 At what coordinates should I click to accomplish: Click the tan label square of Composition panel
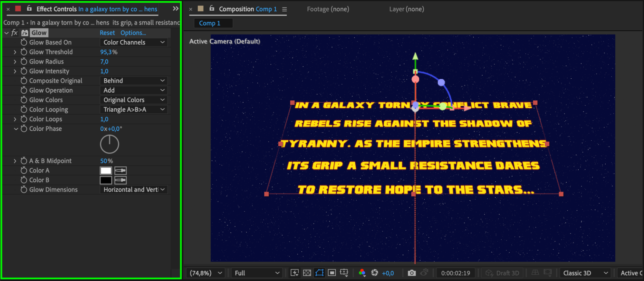[x=200, y=9]
